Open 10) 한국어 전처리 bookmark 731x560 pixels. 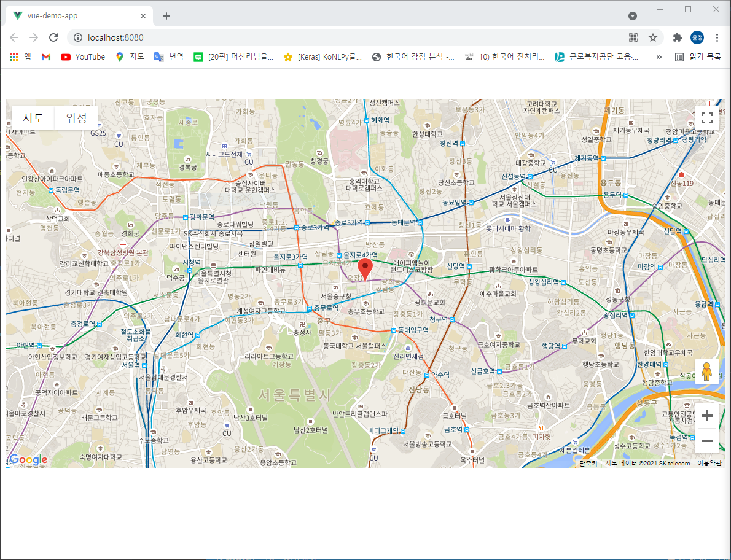click(505, 57)
